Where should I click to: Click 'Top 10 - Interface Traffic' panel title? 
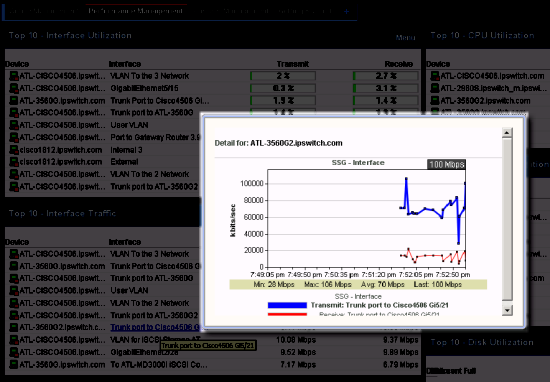[x=62, y=213]
